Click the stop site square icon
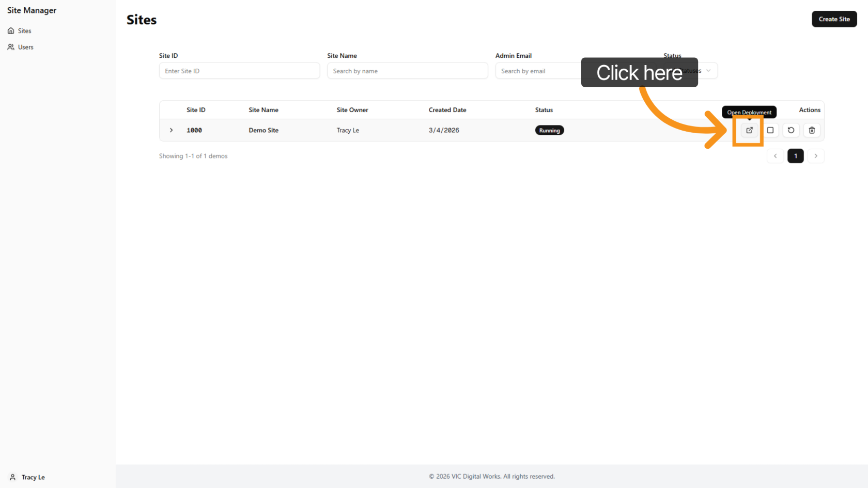 tap(770, 130)
